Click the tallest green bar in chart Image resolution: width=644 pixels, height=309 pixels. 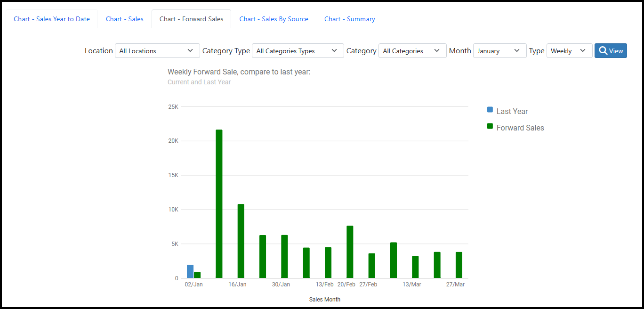[219, 203]
